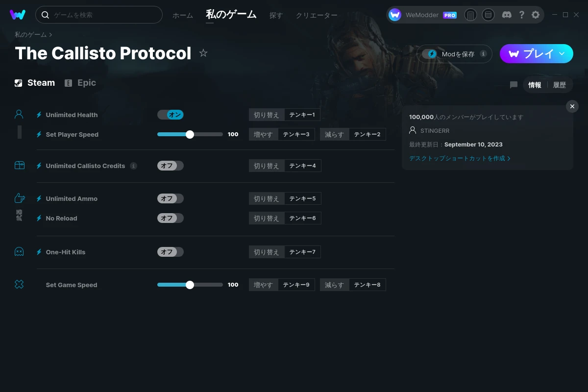Image resolution: width=588 pixels, height=392 pixels.
Task: Enable Unlimited Ammo toggle
Action: [x=171, y=198]
